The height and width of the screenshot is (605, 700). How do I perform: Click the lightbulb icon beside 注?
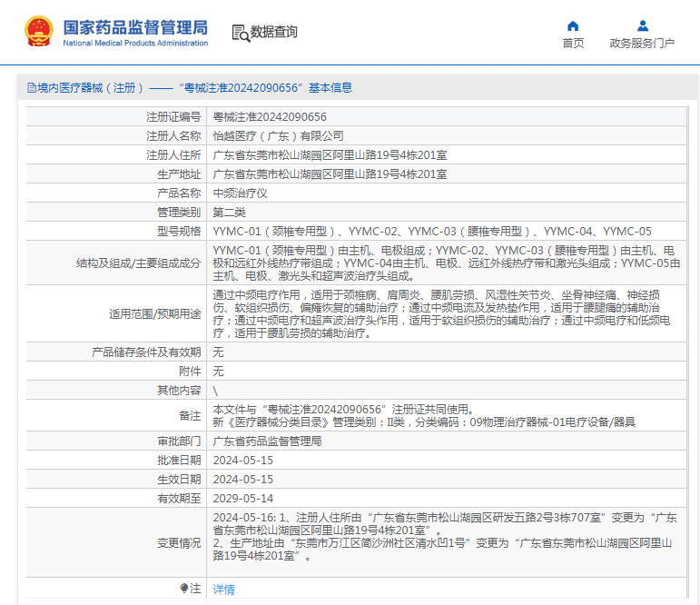point(184,588)
